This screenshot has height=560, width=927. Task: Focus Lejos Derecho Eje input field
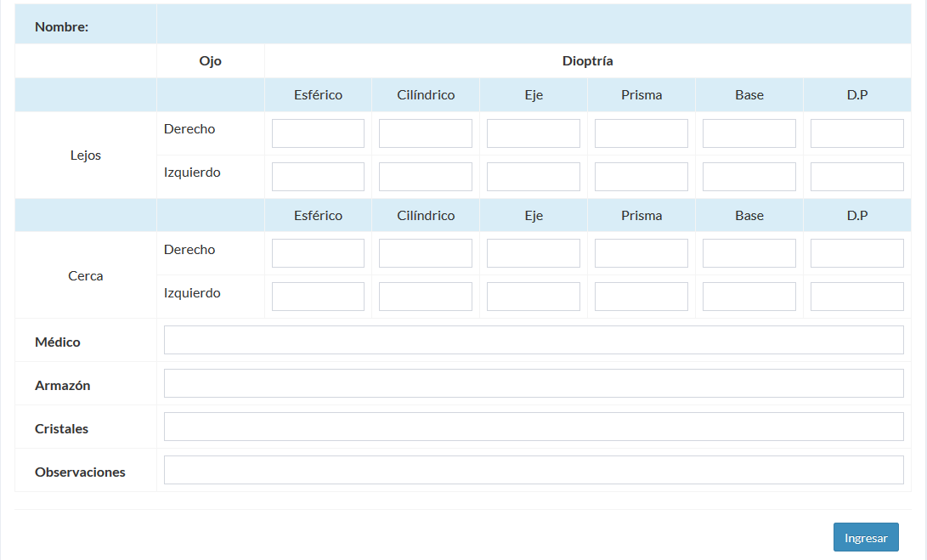[534, 133]
